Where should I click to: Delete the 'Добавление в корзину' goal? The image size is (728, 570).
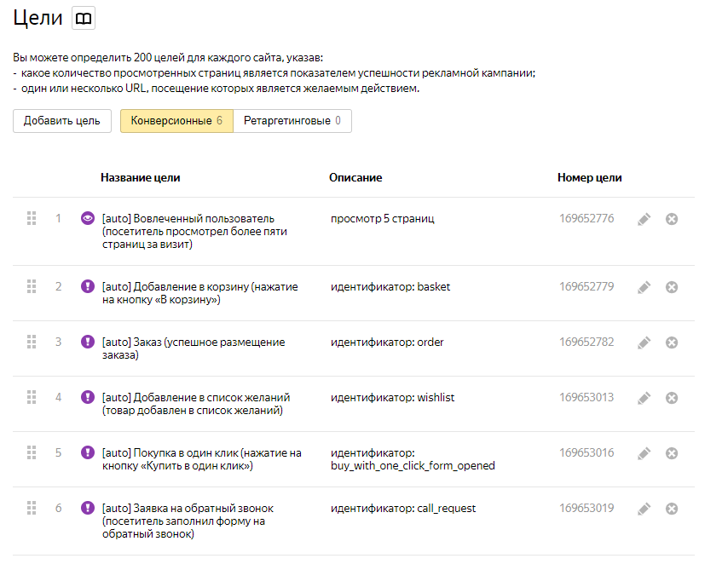672,287
